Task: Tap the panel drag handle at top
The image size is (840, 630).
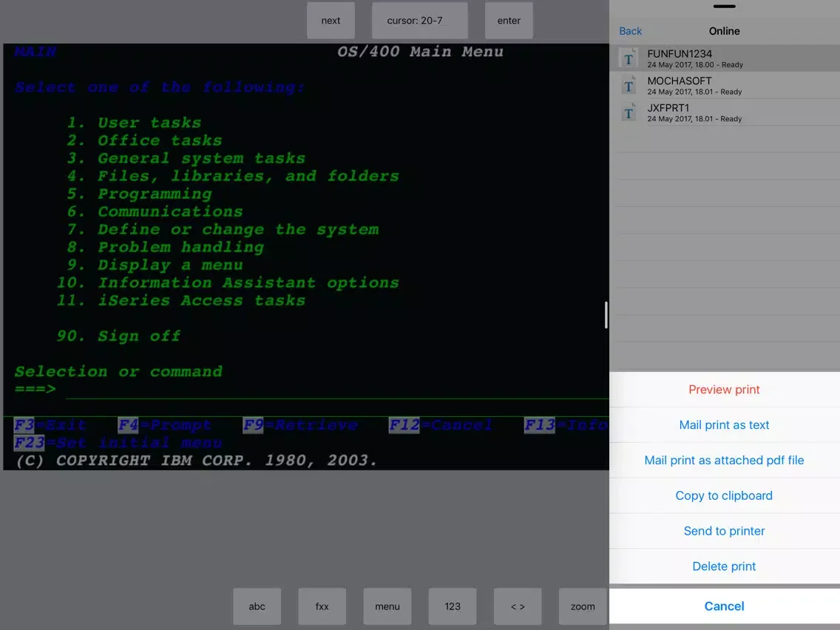Action: (x=724, y=7)
